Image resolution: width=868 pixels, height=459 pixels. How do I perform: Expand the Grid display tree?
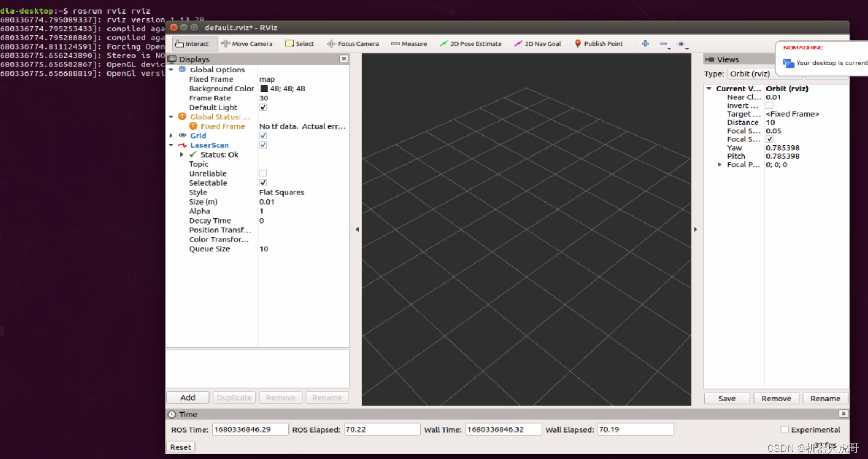[171, 136]
